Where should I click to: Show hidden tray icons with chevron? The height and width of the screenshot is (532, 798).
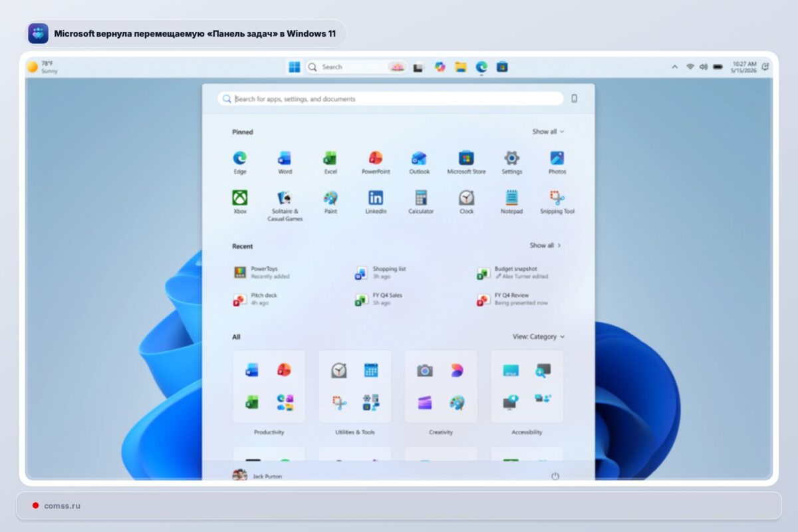675,66
